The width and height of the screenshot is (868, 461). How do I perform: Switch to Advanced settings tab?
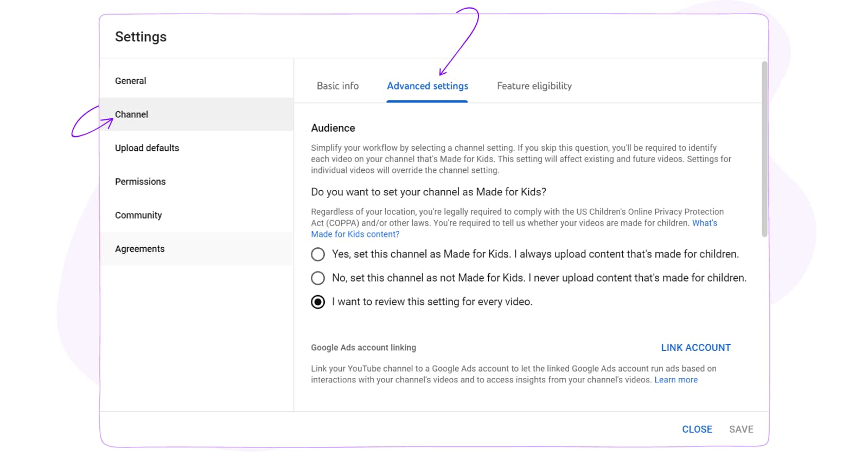pos(427,86)
